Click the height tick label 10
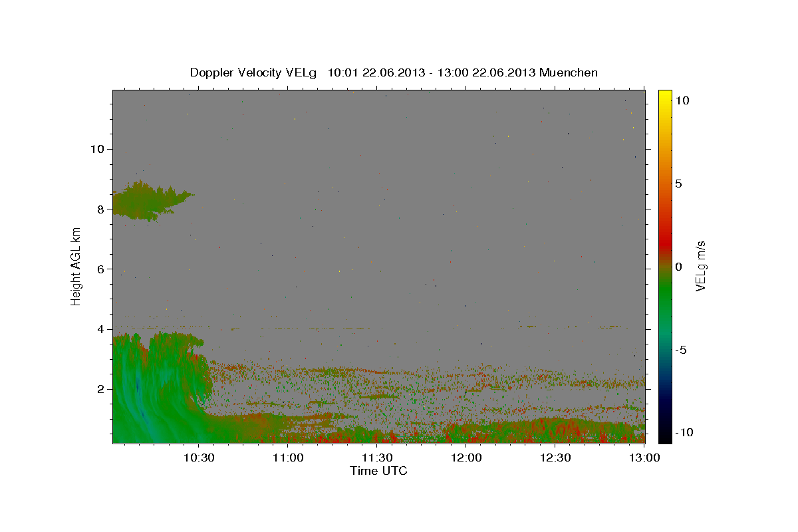This screenshot has height=532, width=798. [97, 149]
